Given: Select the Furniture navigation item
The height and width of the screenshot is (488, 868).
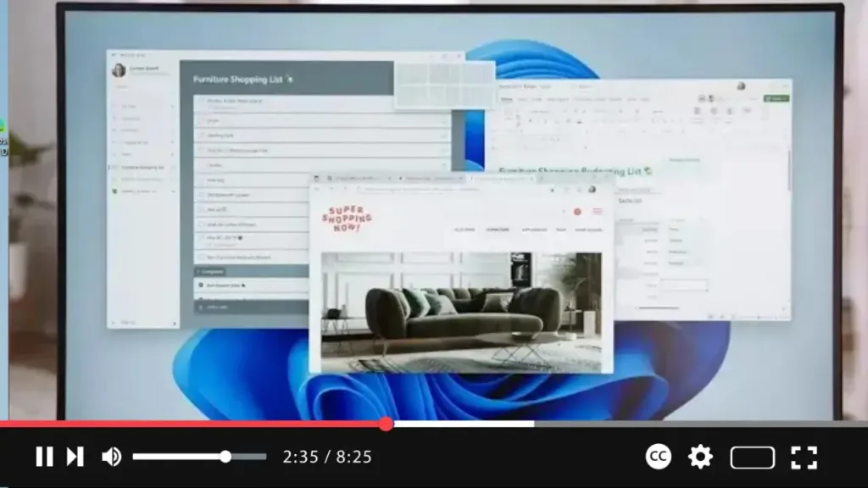Looking at the screenshot, I should tap(498, 230).
